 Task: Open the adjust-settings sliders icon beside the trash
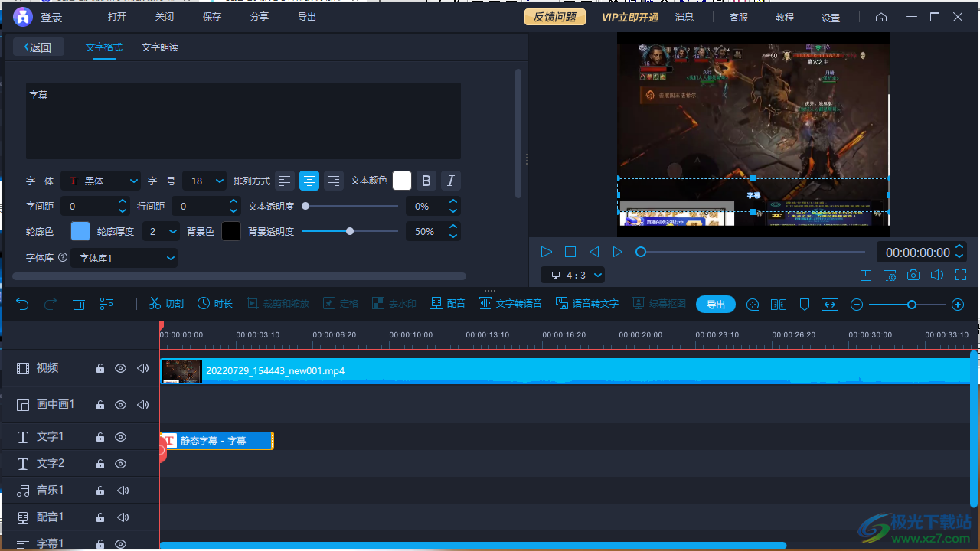click(106, 304)
